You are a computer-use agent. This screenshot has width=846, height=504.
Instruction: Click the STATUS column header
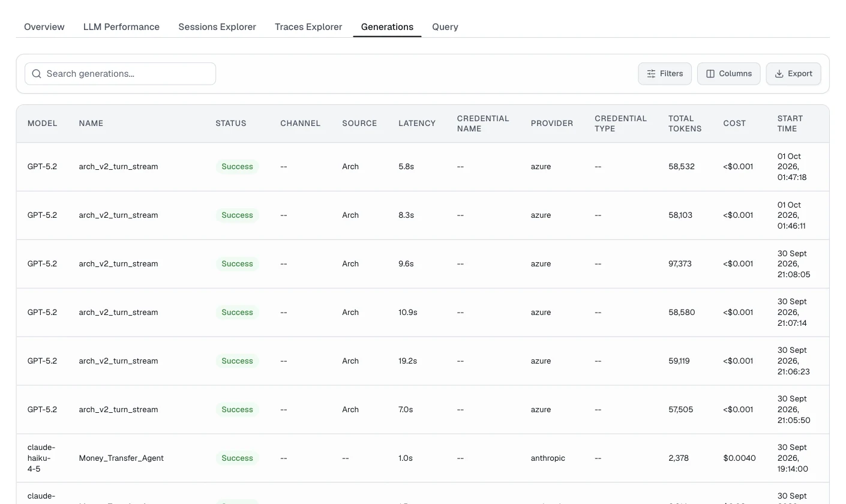[x=231, y=124]
